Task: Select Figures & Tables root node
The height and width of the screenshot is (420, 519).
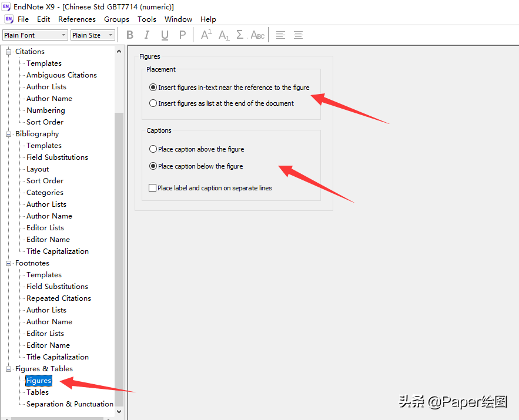Action: 44,368
